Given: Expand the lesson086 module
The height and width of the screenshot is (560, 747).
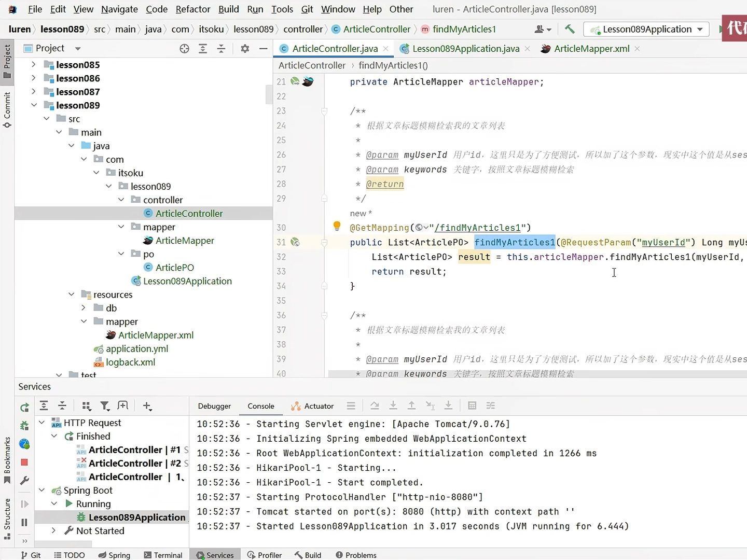Looking at the screenshot, I should pos(34,78).
